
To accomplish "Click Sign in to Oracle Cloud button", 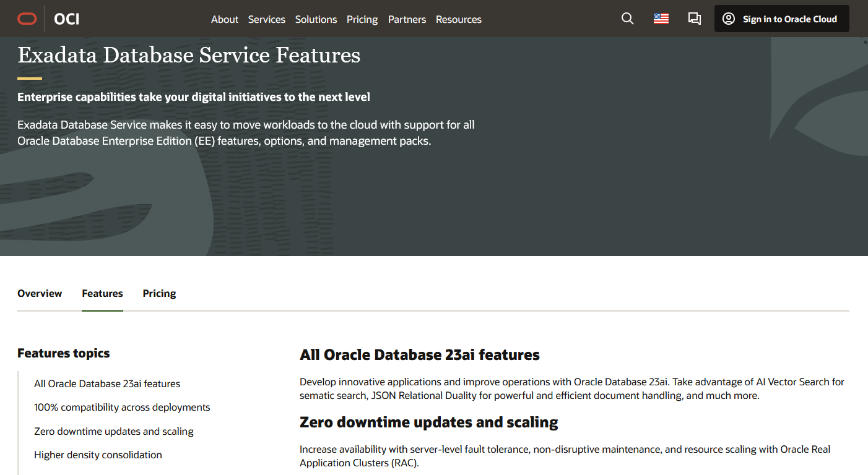I will pos(782,19).
